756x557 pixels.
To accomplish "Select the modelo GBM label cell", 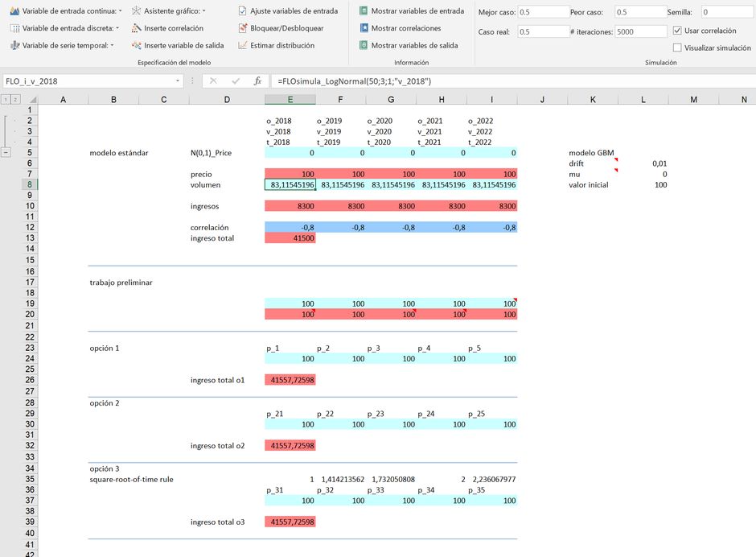I will point(593,152).
